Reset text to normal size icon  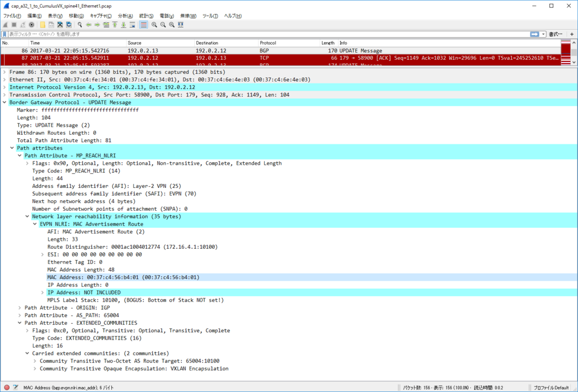[x=172, y=25]
